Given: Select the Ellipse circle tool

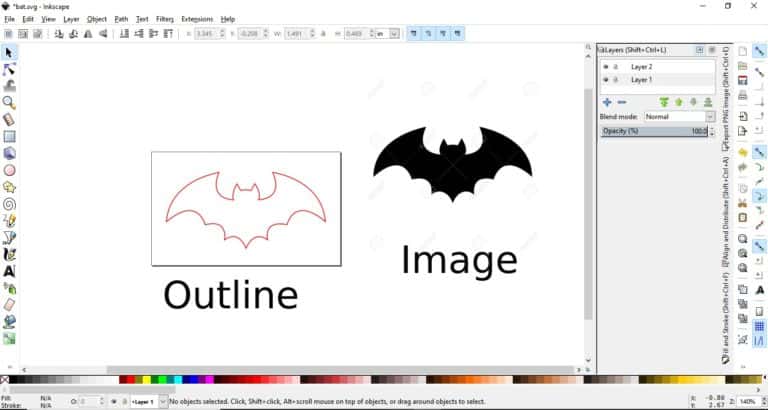Looking at the screenshot, I should click(x=9, y=170).
